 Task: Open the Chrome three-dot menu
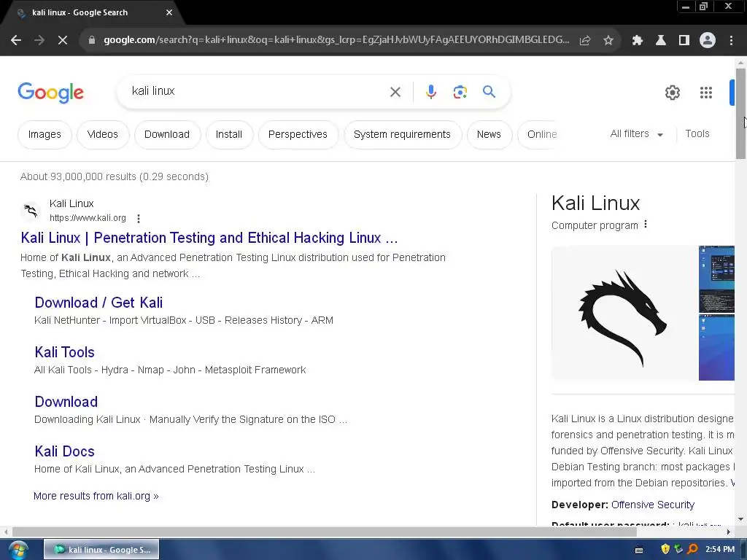click(731, 41)
